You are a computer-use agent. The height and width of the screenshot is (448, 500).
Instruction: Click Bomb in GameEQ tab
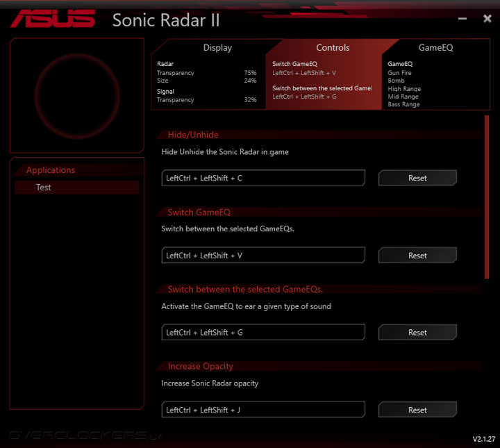(396, 81)
